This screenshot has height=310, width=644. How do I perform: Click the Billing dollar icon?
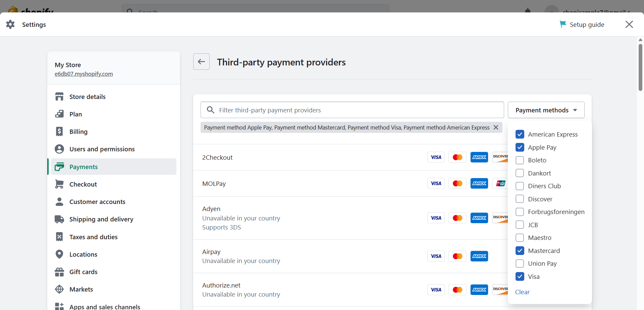pos(59,132)
